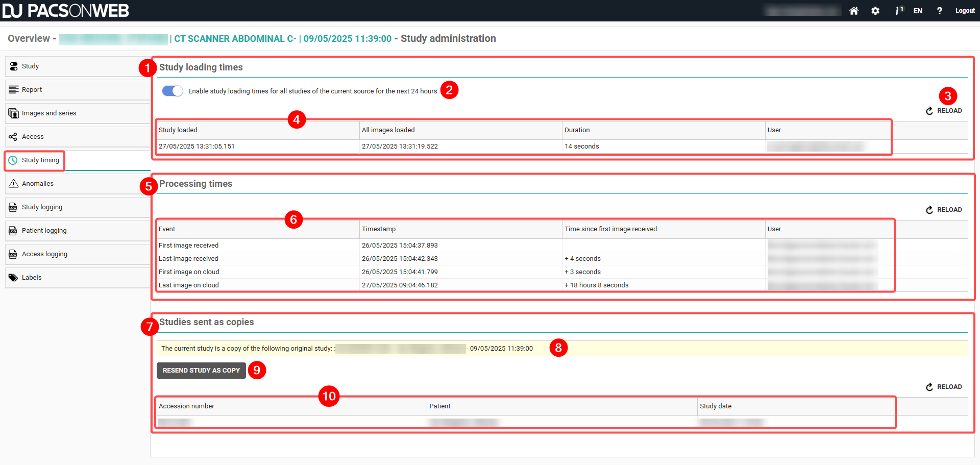Open the help question mark icon
980x465 pixels.
click(x=939, y=11)
